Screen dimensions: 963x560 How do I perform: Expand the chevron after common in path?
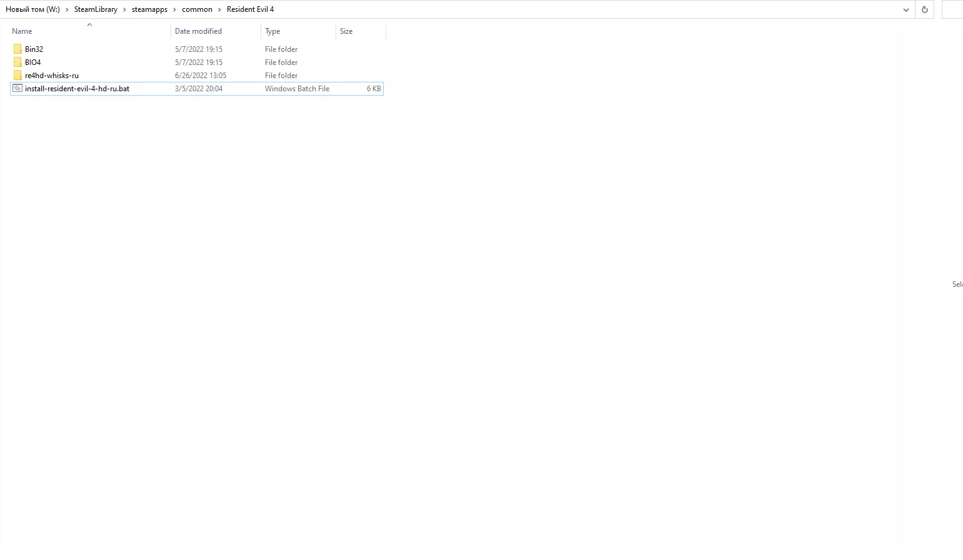219,9
